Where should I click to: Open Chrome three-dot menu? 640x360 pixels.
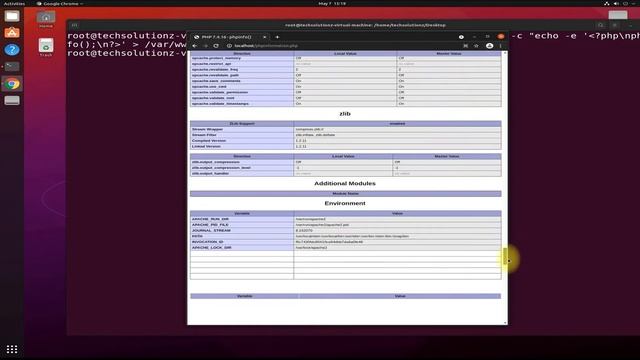[500, 46]
